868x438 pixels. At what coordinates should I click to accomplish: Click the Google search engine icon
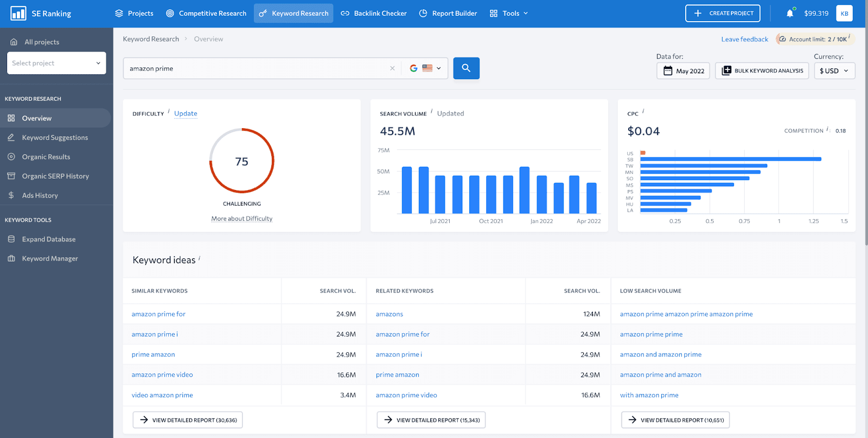point(413,68)
